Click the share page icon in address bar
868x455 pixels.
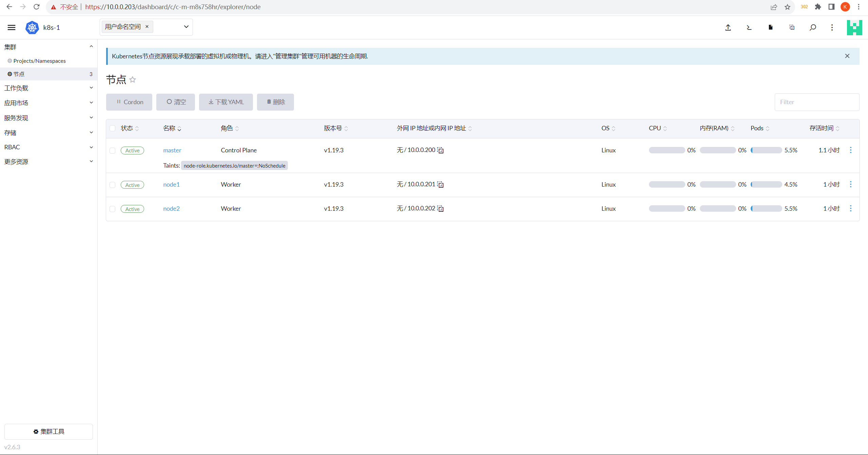point(774,7)
